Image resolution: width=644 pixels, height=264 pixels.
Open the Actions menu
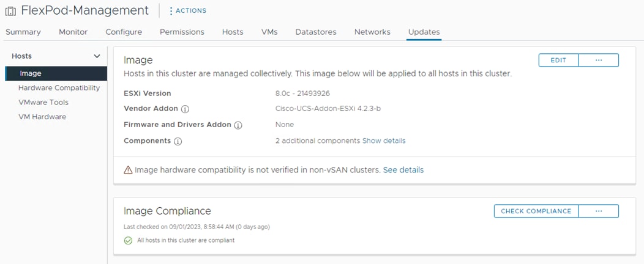(x=187, y=10)
